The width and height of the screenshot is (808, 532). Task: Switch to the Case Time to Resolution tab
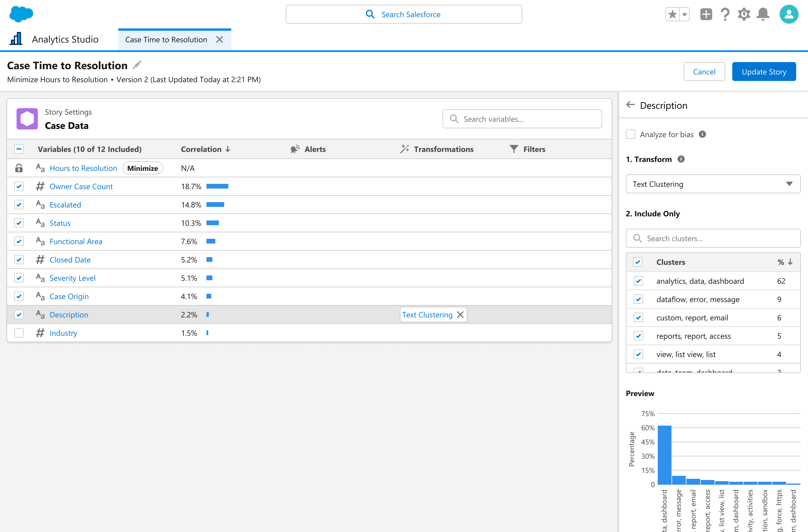(166, 40)
